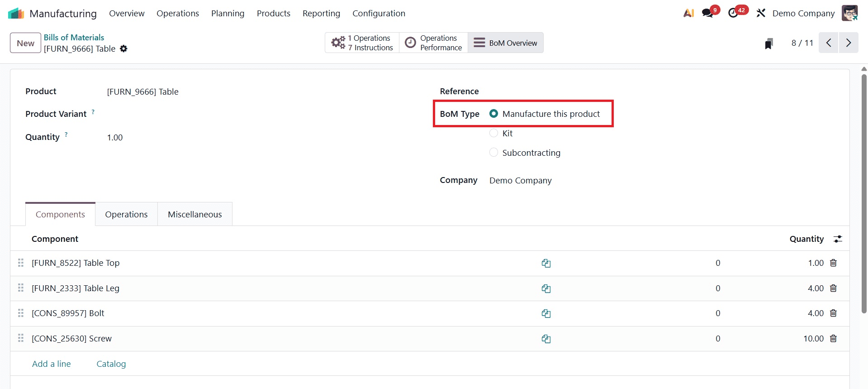868x389 pixels.
Task: Delete the Table Top component line
Action: (833, 263)
